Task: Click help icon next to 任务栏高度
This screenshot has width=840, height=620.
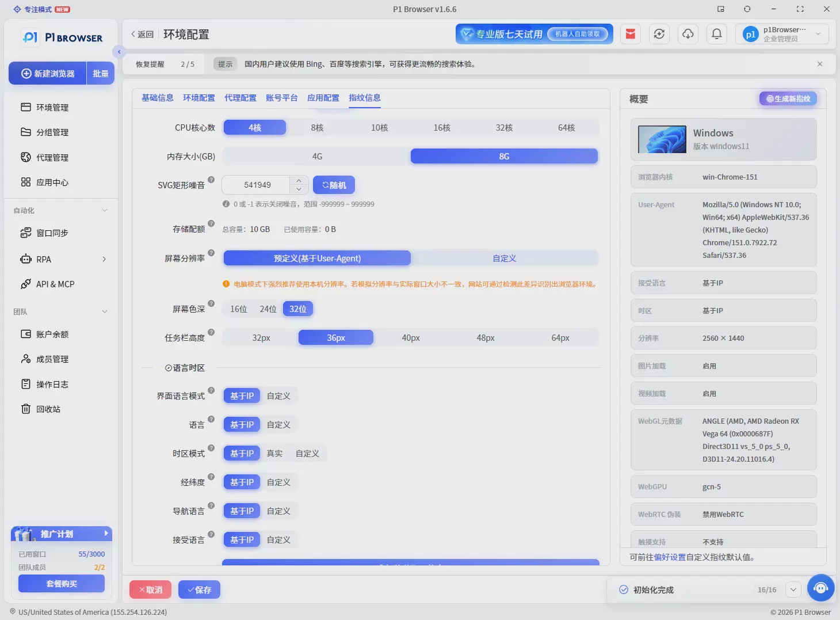Action: (x=211, y=332)
